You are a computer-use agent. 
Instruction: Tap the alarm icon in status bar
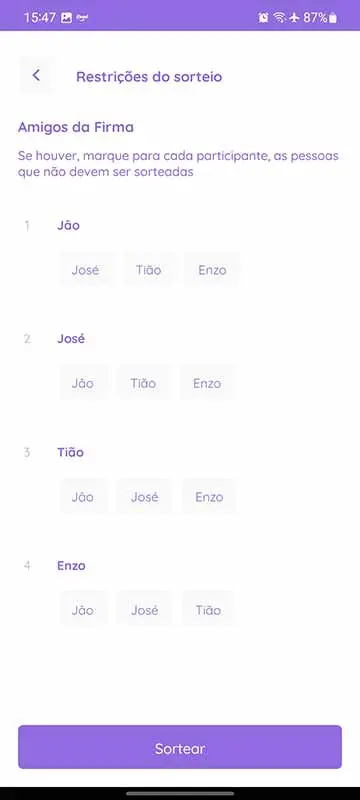click(264, 18)
